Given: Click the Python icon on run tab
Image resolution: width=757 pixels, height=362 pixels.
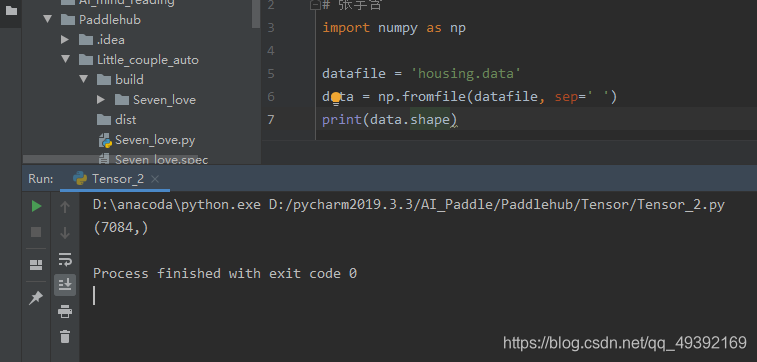Looking at the screenshot, I should point(80,179).
